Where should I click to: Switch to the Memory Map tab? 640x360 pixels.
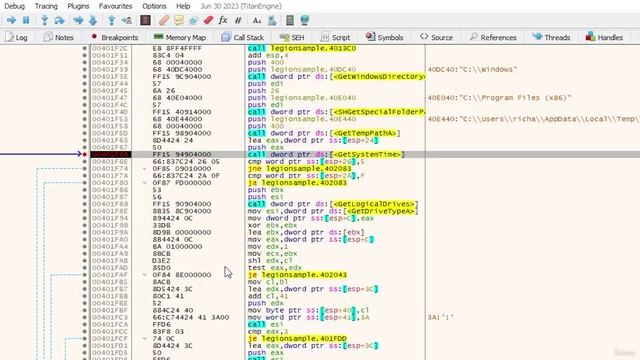click(180, 37)
